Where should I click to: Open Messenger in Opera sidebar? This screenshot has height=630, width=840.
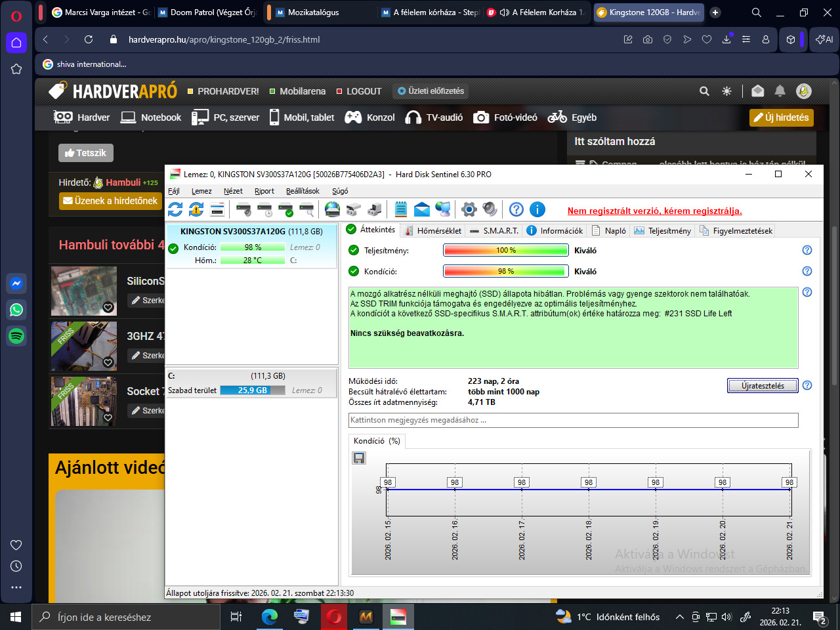tap(16, 283)
